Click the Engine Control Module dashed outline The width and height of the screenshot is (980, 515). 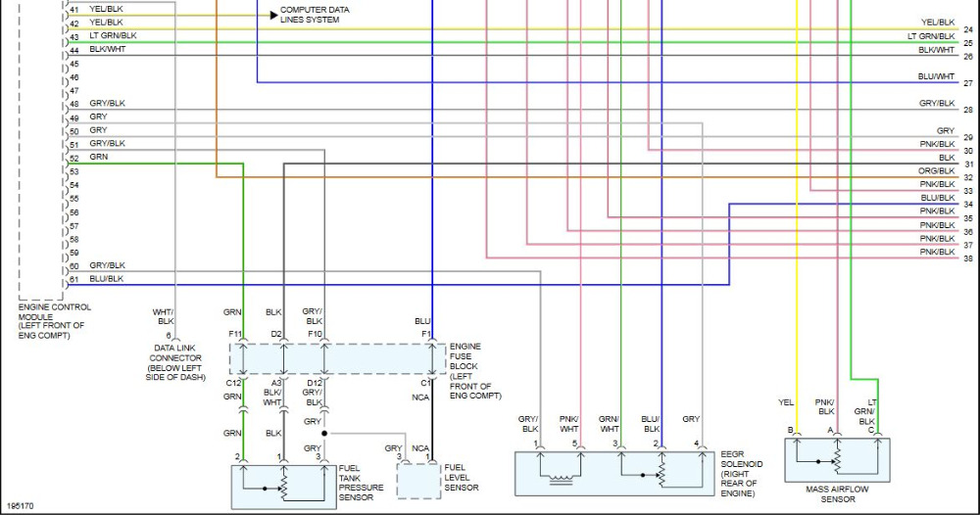41,150
